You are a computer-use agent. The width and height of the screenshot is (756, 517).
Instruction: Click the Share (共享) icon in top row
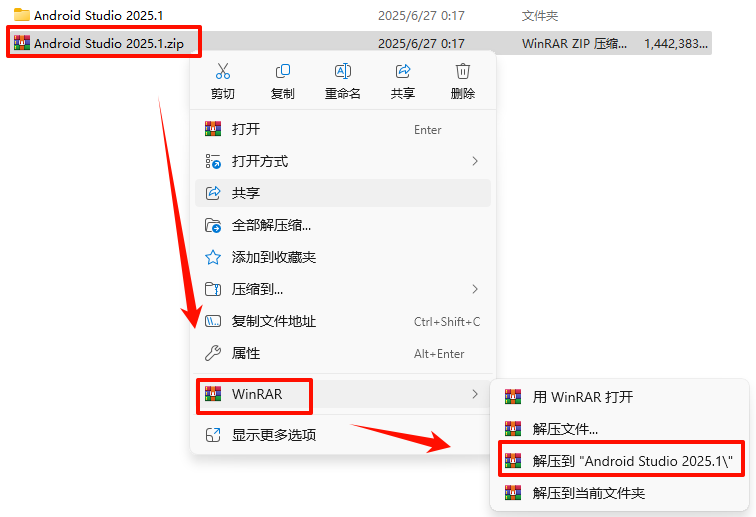pyautogui.click(x=403, y=71)
